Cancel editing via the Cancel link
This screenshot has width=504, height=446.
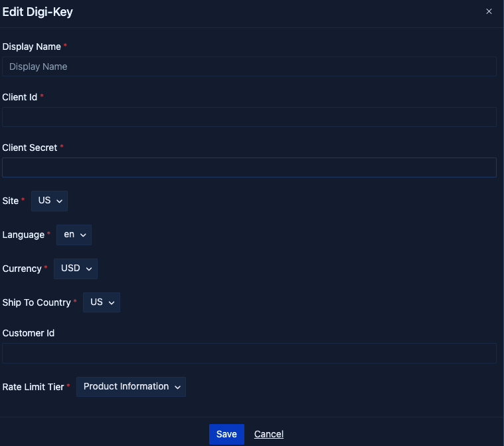(x=269, y=434)
